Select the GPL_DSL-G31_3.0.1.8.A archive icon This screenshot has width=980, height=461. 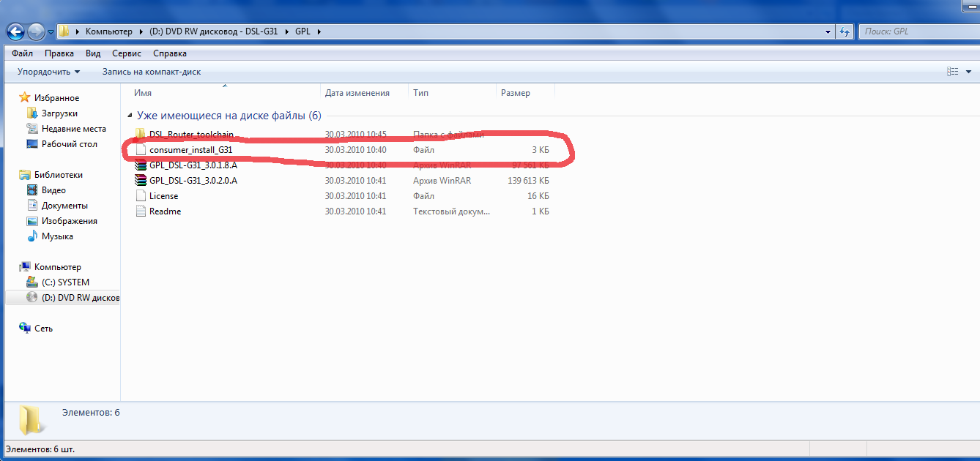tap(141, 165)
